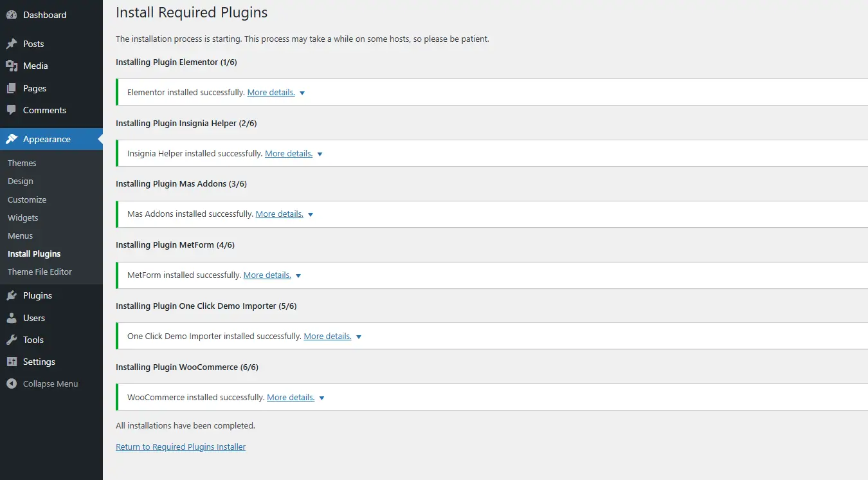Go to Posts menu

pos(51,44)
